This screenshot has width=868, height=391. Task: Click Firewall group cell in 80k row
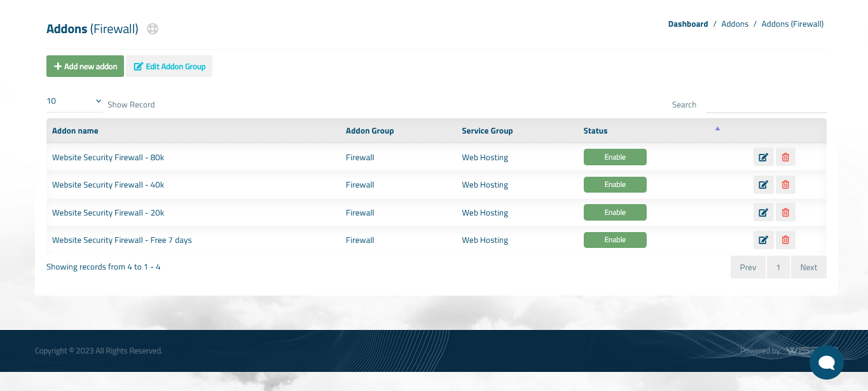360,158
